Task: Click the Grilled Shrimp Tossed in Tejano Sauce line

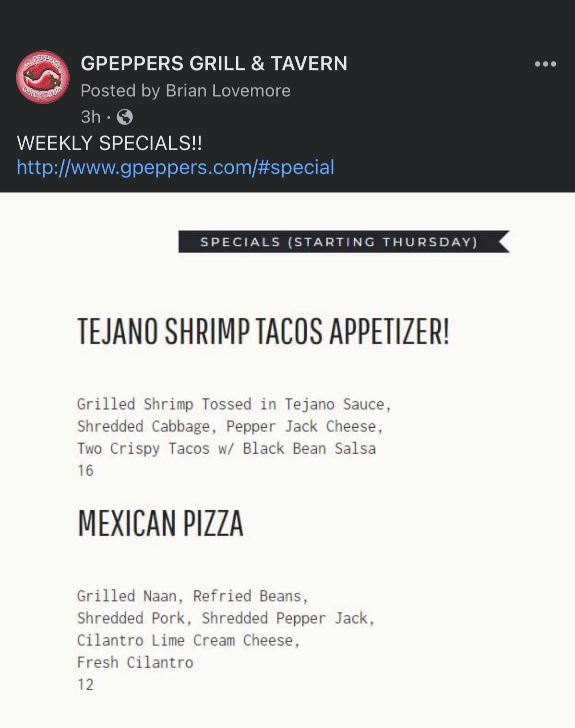Action: click(234, 404)
